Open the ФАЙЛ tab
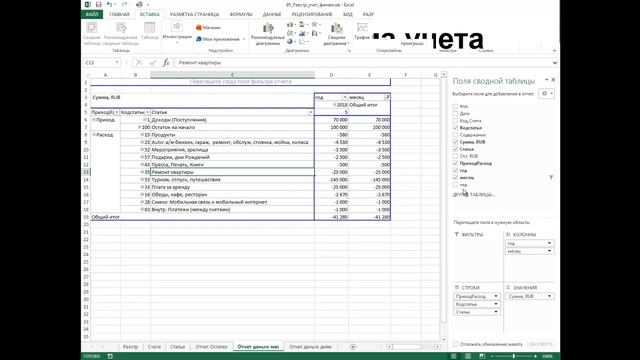This screenshot has height=360, width=640. [92, 14]
